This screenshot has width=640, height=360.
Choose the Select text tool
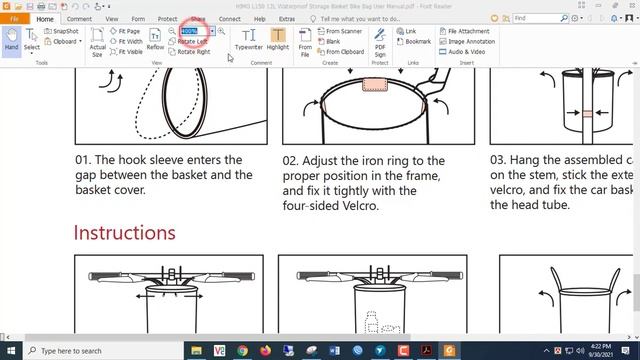pos(32,40)
